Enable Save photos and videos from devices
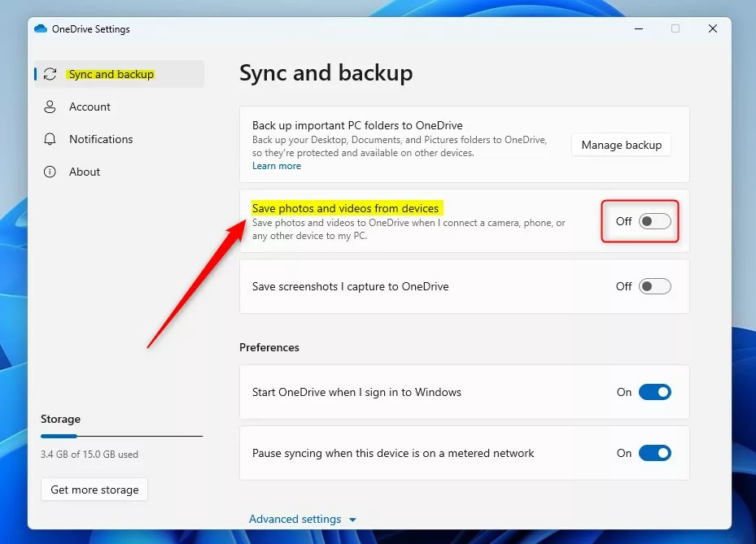The image size is (756, 544). coord(654,221)
